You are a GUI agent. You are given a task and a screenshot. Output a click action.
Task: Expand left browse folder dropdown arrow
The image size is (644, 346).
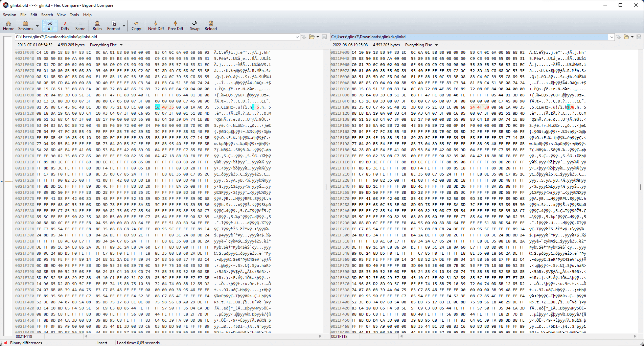pyautogui.click(x=318, y=37)
